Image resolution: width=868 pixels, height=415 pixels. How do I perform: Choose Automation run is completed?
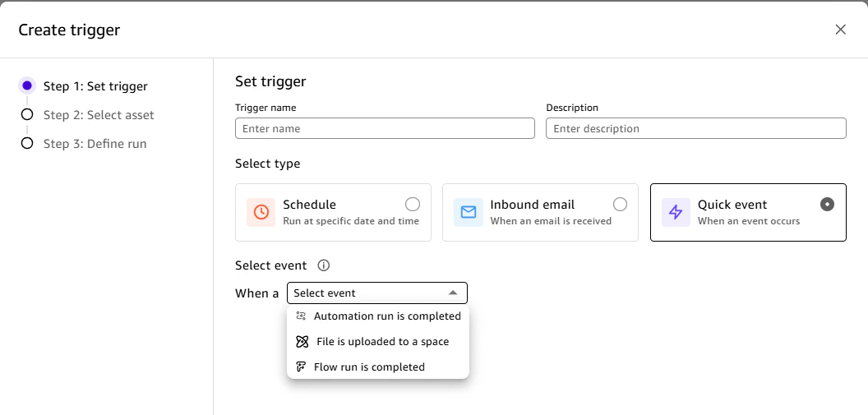pyautogui.click(x=378, y=316)
